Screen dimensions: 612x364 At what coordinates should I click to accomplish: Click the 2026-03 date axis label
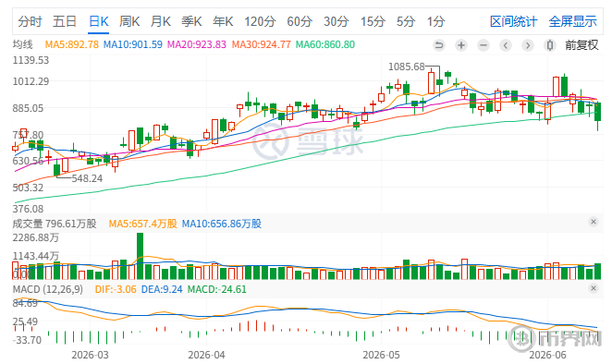click(x=90, y=355)
